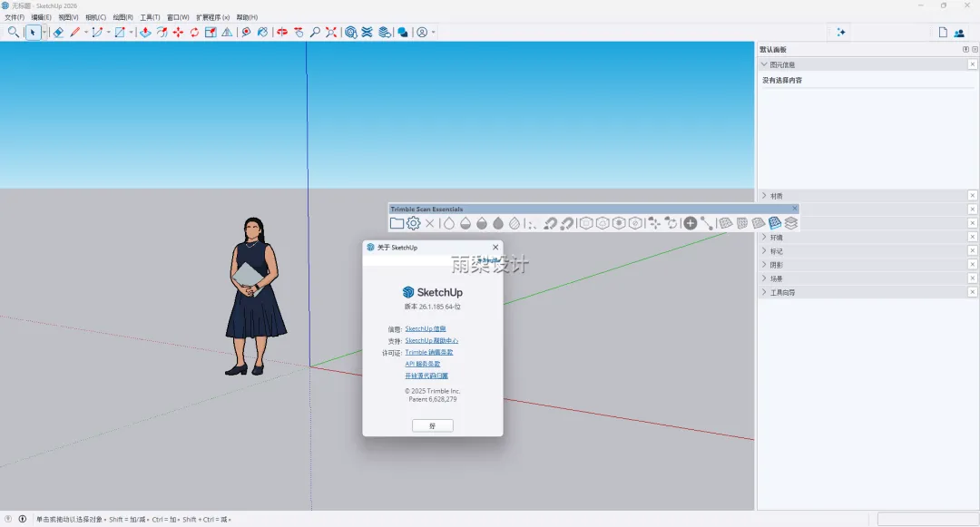Viewport: 980px width, 527px height.
Task: Select the Orbit camera tool
Action: [282, 32]
